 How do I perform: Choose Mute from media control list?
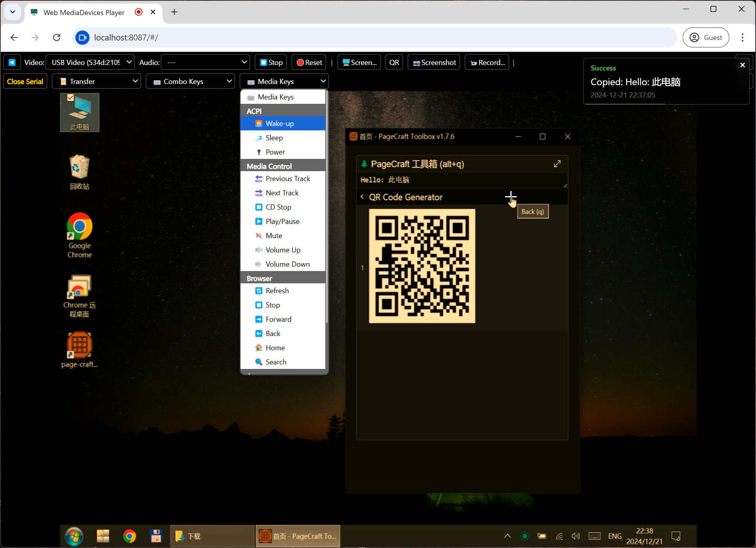point(283,235)
